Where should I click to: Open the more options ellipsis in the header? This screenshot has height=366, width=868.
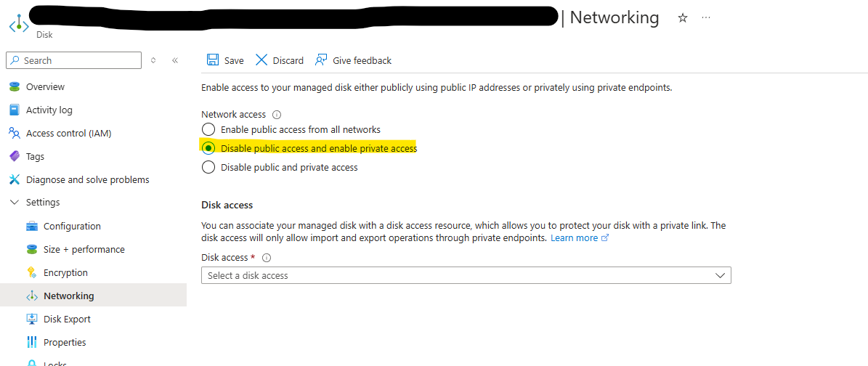click(x=706, y=17)
